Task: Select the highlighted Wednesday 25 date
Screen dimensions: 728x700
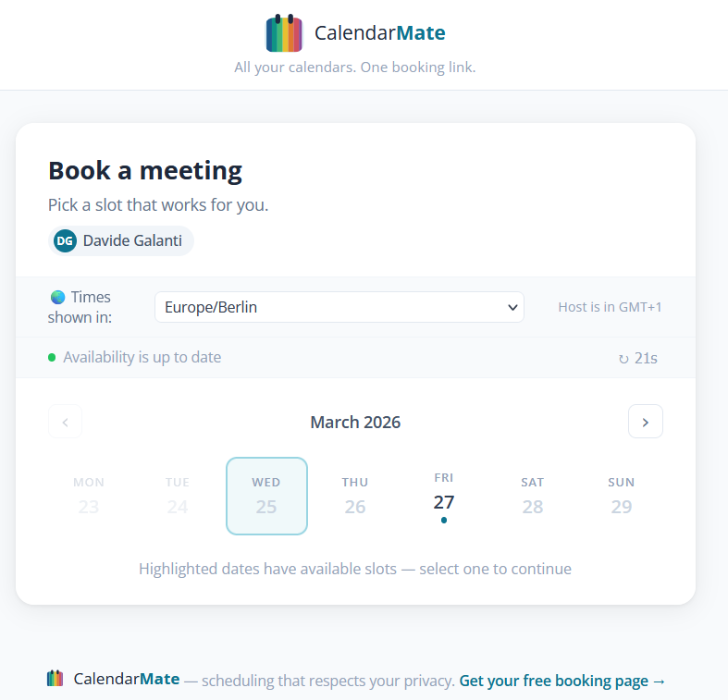Action: pos(266,497)
